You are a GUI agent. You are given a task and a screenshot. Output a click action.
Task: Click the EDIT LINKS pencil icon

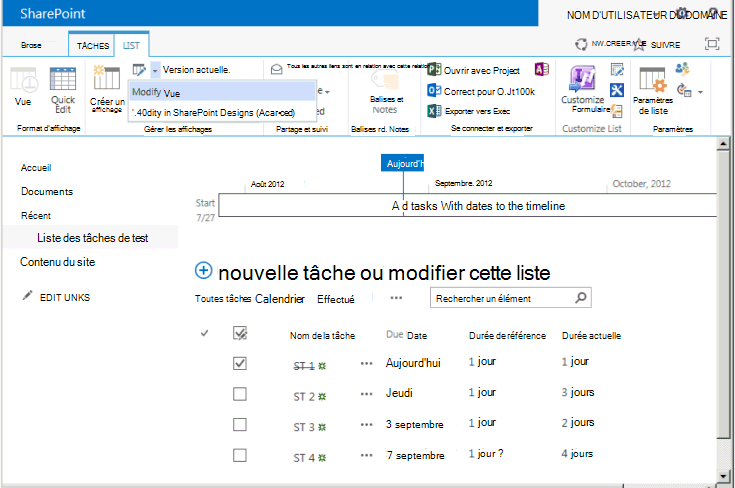pyautogui.click(x=28, y=295)
